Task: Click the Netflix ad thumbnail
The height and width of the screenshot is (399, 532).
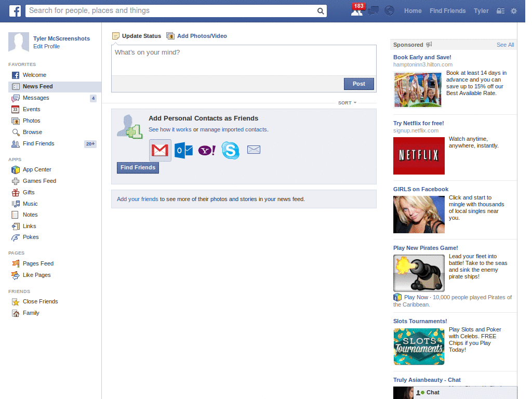Action: [419, 156]
